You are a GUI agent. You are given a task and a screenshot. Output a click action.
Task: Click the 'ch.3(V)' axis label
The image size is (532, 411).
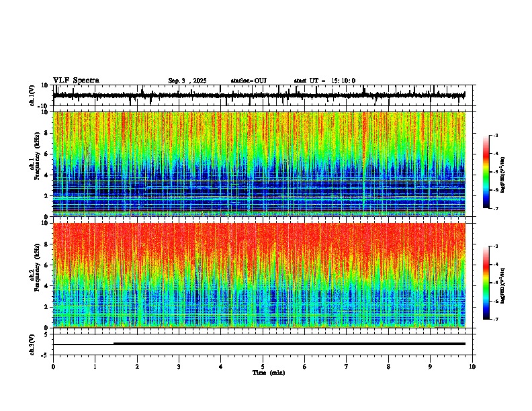point(32,345)
